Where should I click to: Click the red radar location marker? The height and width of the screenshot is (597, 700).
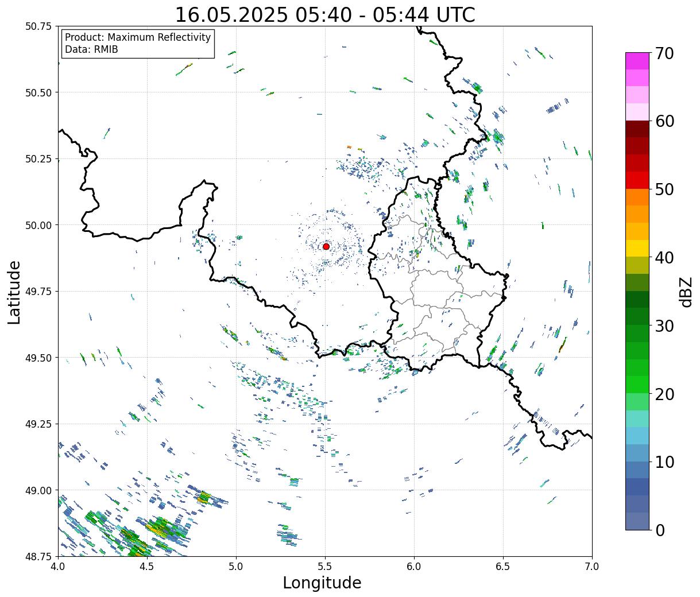point(326,246)
